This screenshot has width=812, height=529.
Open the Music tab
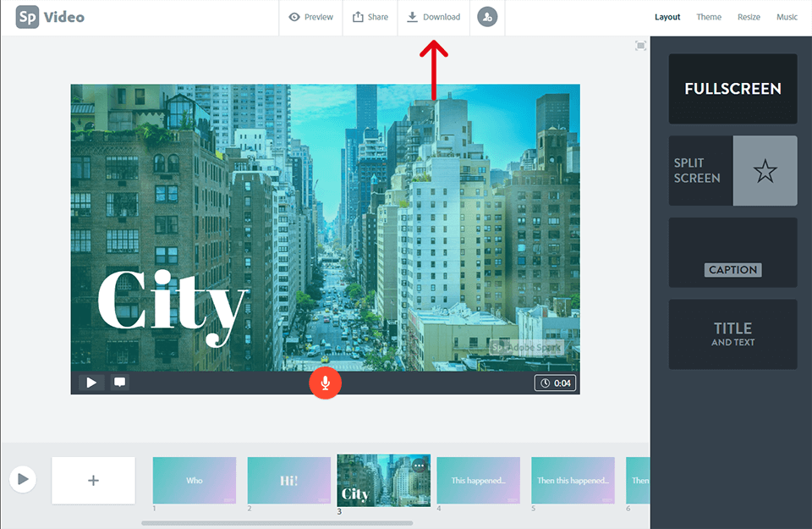click(x=787, y=17)
